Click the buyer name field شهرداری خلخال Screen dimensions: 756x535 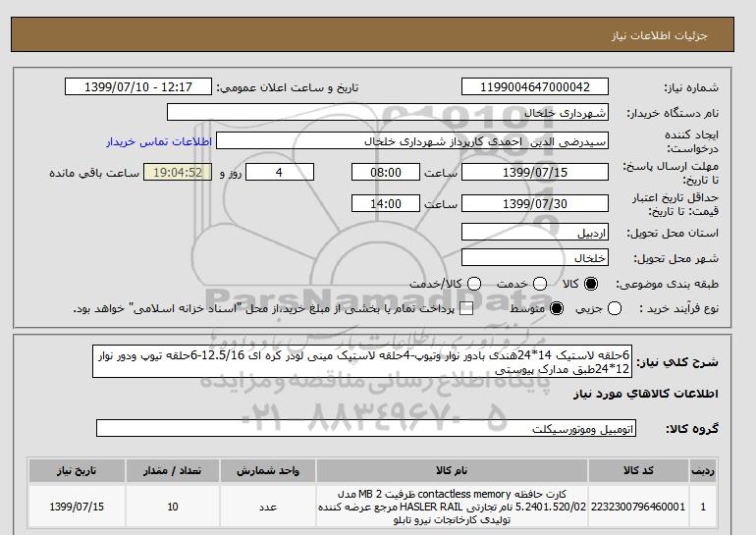(x=388, y=112)
